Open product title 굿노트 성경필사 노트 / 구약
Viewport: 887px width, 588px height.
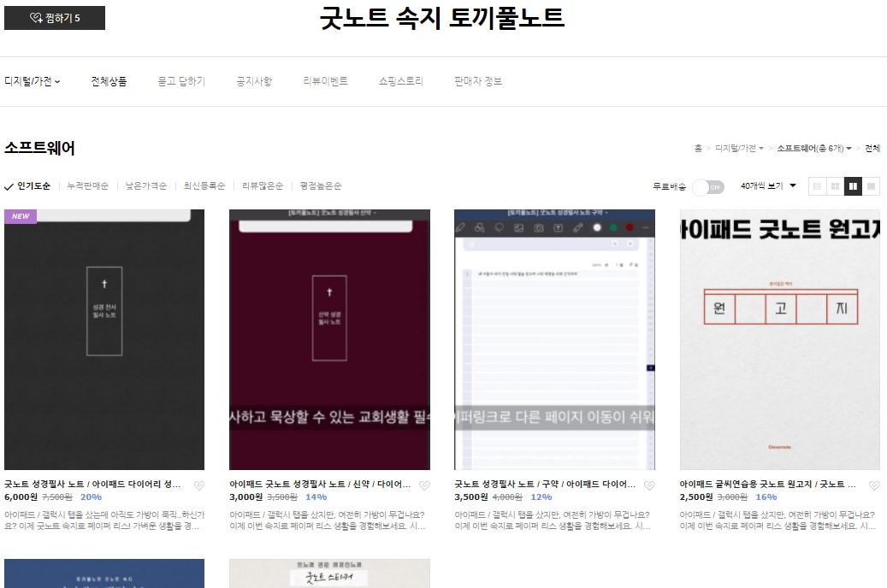[545, 485]
